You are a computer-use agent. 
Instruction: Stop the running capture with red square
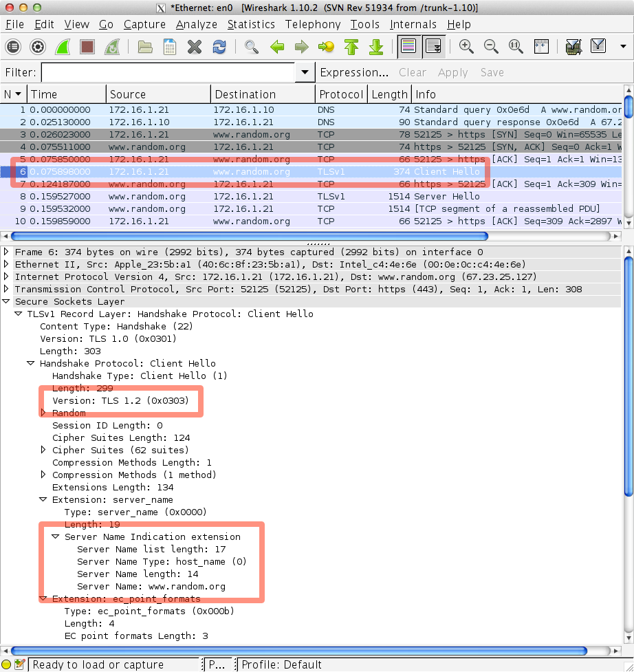point(87,47)
